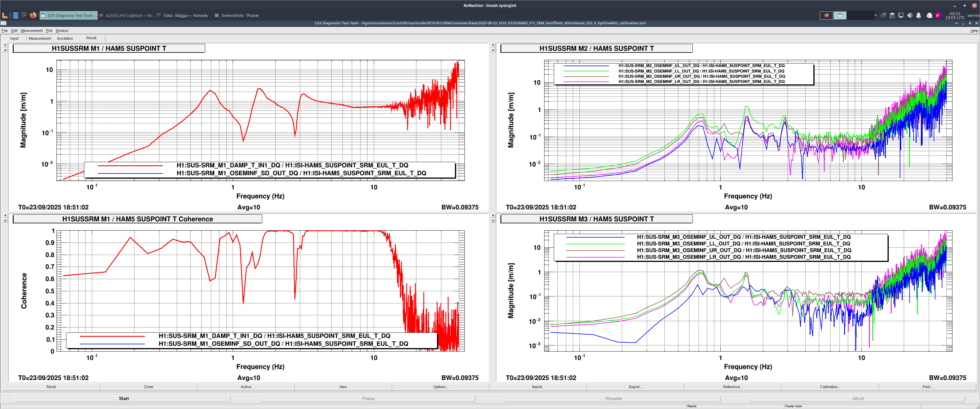980x409 pixels.
Task: Click the Export... button
Action: [x=635, y=387]
